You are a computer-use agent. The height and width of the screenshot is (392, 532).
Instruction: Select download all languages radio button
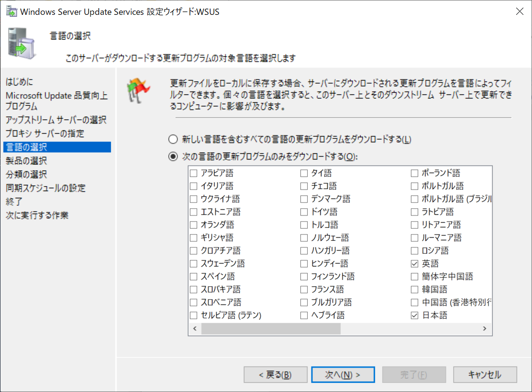(x=173, y=139)
